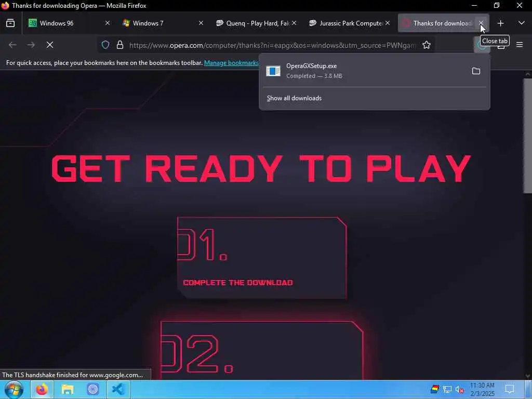The width and height of the screenshot is (532, 399).
Task: Open the Windows Start button
Action: click(14, 390)
